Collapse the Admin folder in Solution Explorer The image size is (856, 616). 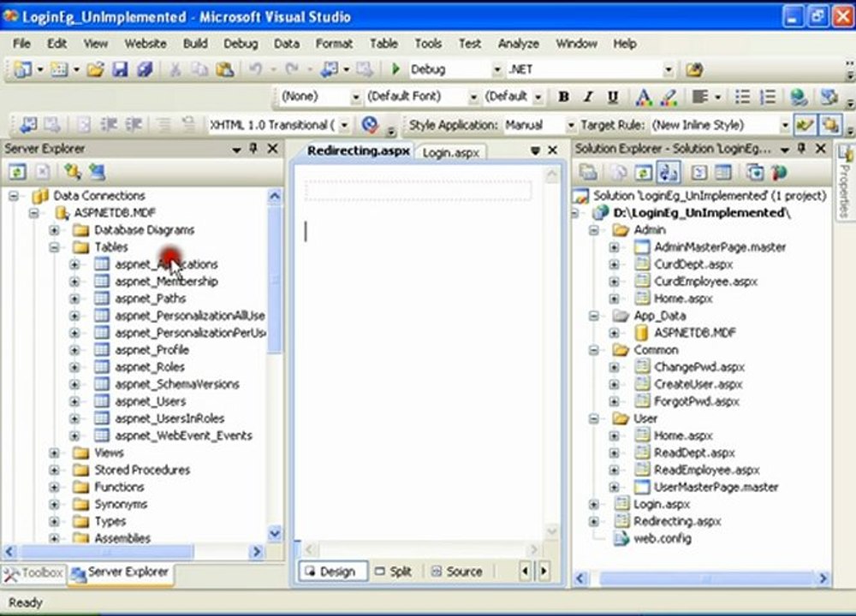pyautogui.click(x=593, y=229)
